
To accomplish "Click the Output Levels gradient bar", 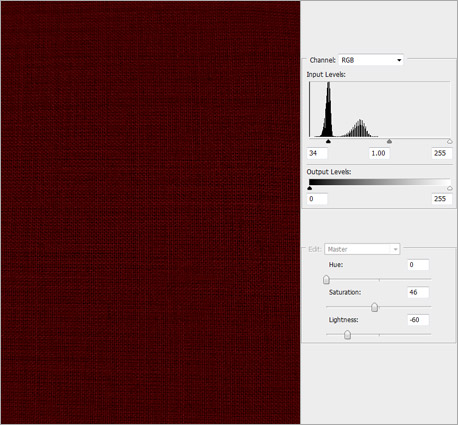I will pos(379,182).
